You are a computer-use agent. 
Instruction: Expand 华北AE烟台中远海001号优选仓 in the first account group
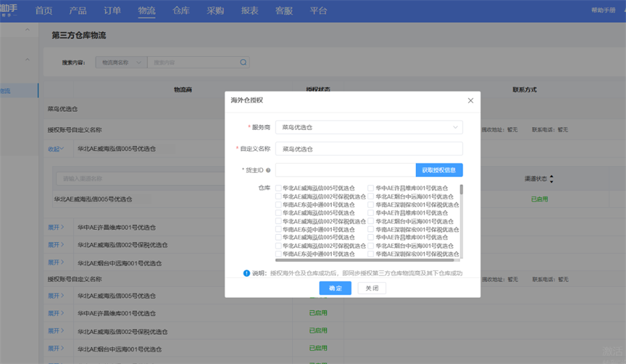point(56,263)
